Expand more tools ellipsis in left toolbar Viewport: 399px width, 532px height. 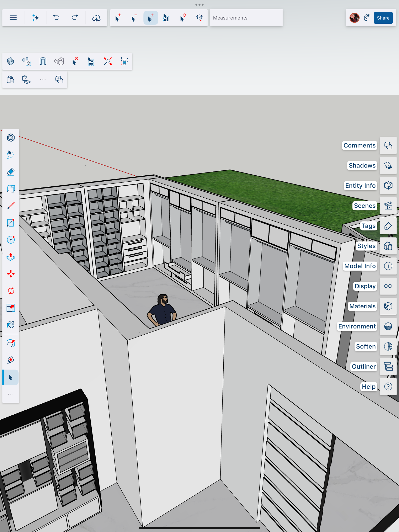11,394
